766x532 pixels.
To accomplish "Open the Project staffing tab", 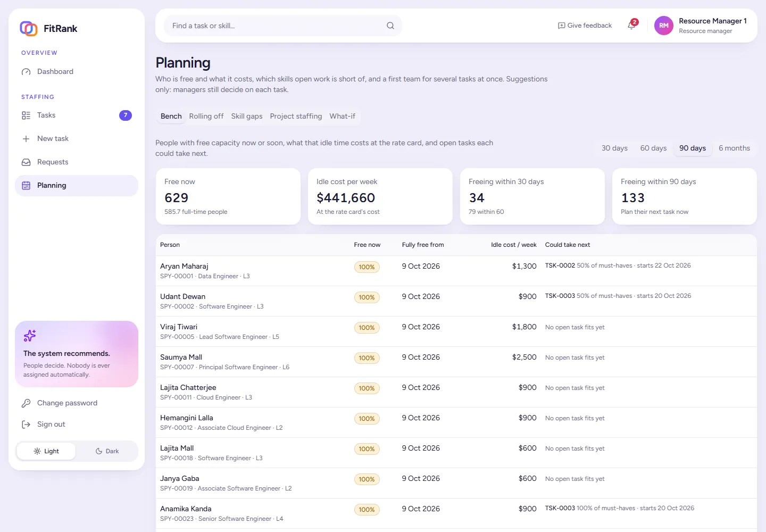I will (296, 117).
